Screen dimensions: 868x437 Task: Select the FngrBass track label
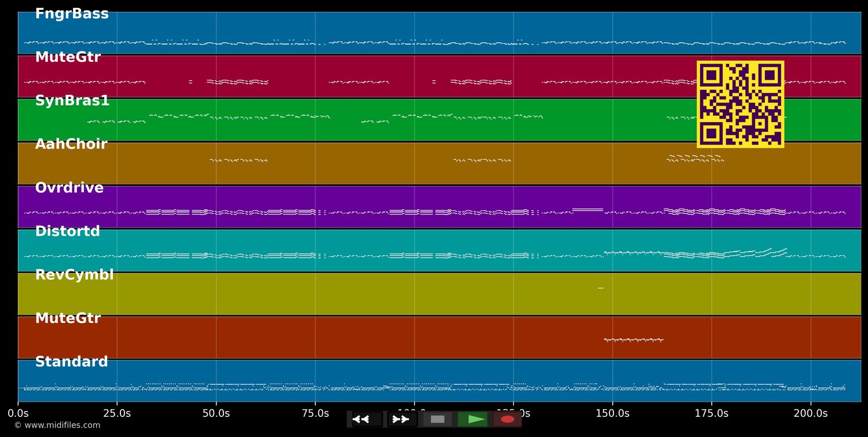72,13
